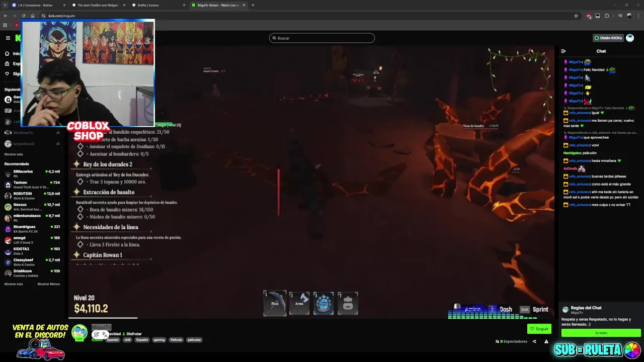
Task: Click the report warning triangle icon
Action: (x=546, y=341)
